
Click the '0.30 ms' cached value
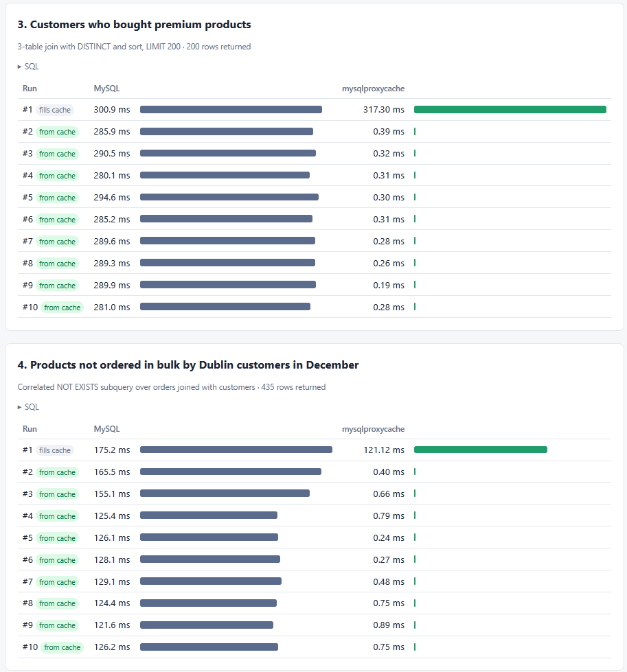389,198
